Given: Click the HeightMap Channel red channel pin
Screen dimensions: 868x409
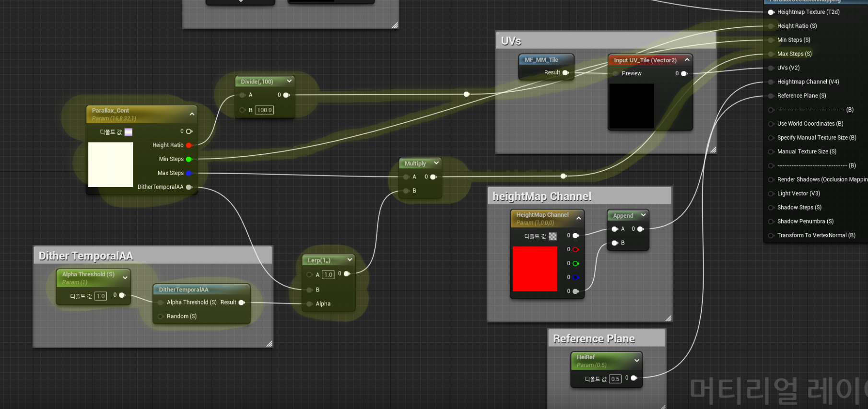Looking at the screenshot, I should 576,249.
